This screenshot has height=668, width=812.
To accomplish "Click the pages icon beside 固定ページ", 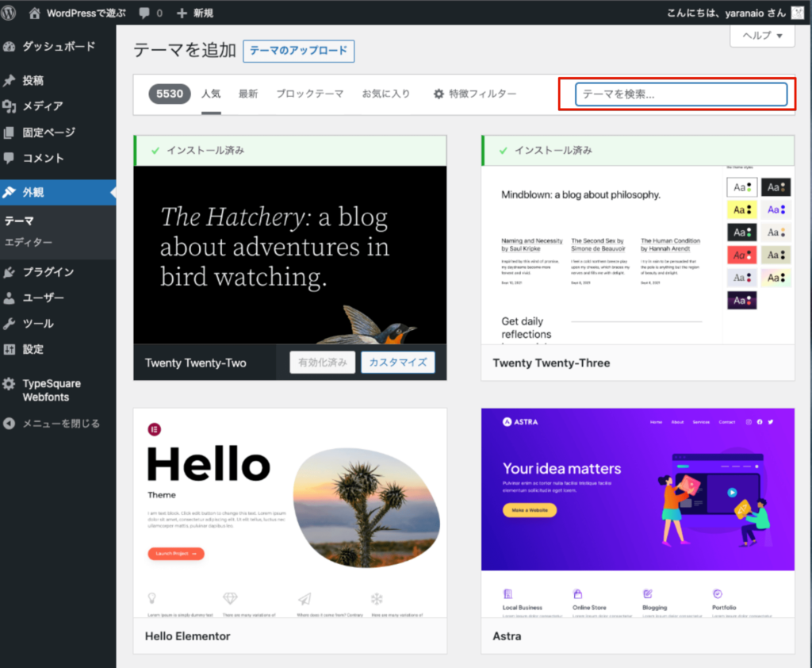I will [x=10, y=132].
